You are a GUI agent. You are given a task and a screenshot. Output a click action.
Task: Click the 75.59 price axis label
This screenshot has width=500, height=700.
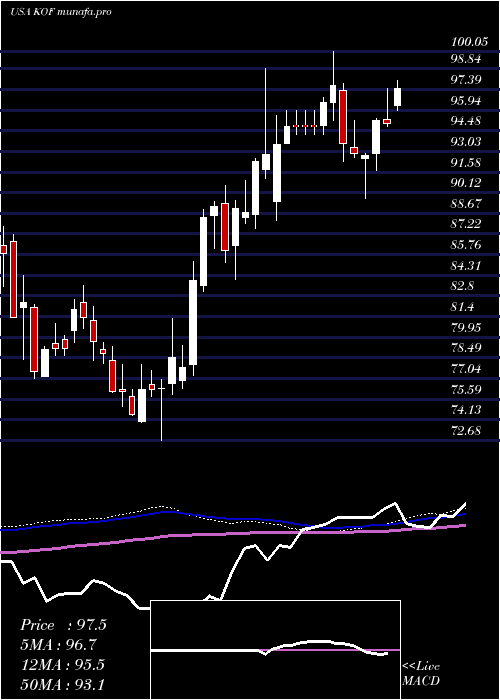pyautogui.click(x=466, y=390)
